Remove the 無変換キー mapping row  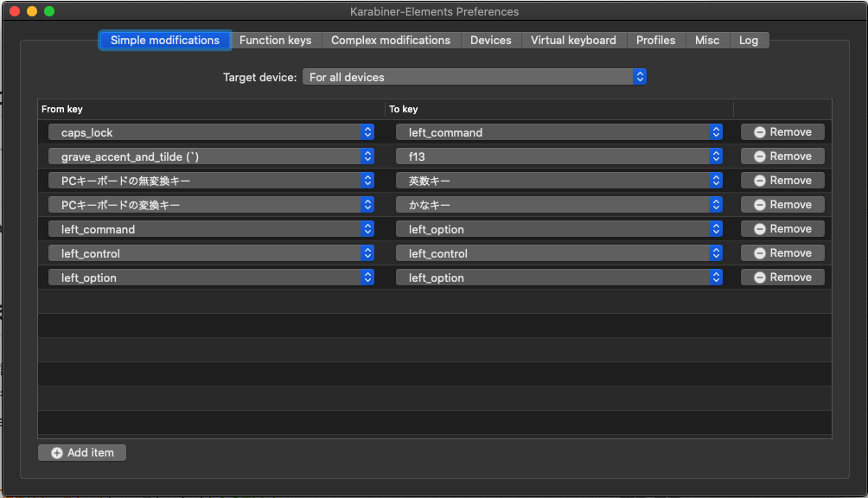point(782,181)
